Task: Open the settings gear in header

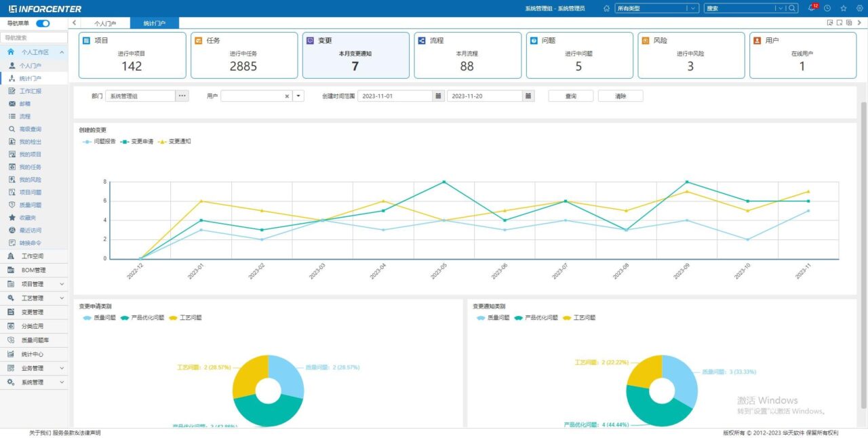Action: [859, 9]
